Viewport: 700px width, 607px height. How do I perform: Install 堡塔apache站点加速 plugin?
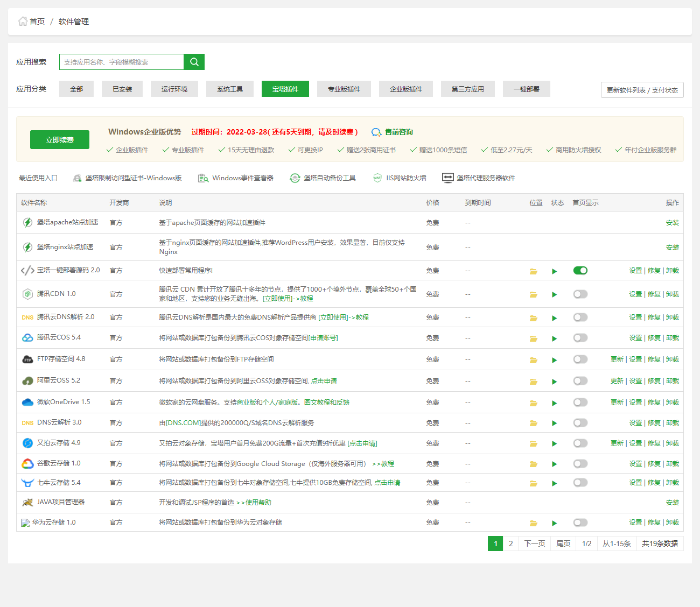[673, 223]
